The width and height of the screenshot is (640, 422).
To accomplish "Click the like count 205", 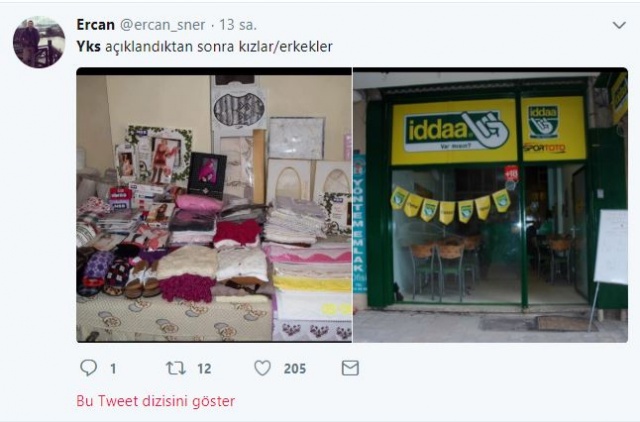I will pos(295,369).
